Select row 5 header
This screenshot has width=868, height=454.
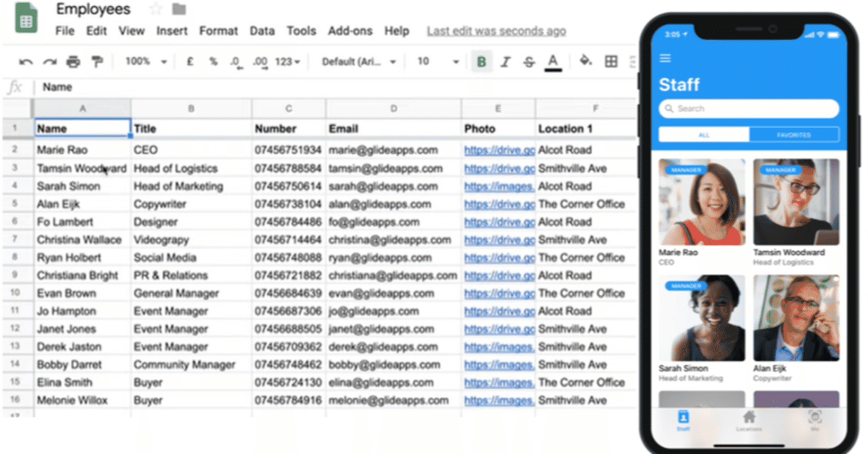click(16, 204)
